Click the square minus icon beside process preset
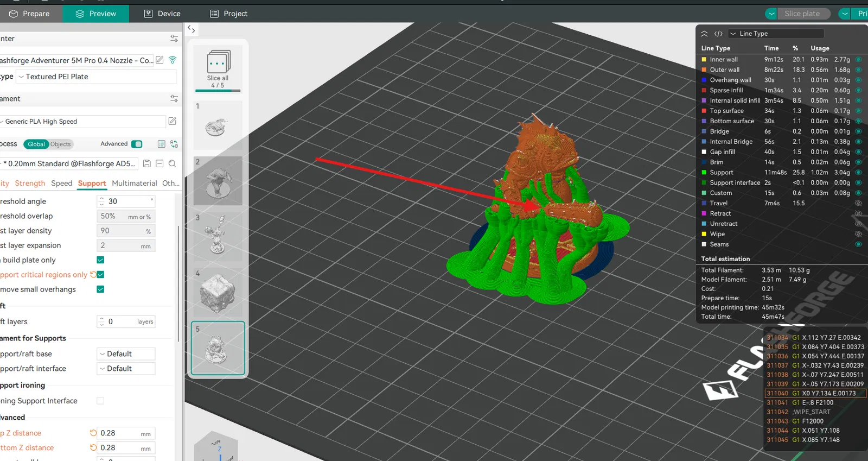 pyautogui.click(x=159, y=163)
